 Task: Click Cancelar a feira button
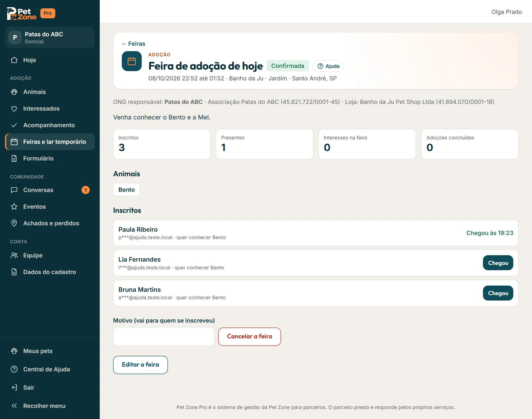(x=249, y=337)
